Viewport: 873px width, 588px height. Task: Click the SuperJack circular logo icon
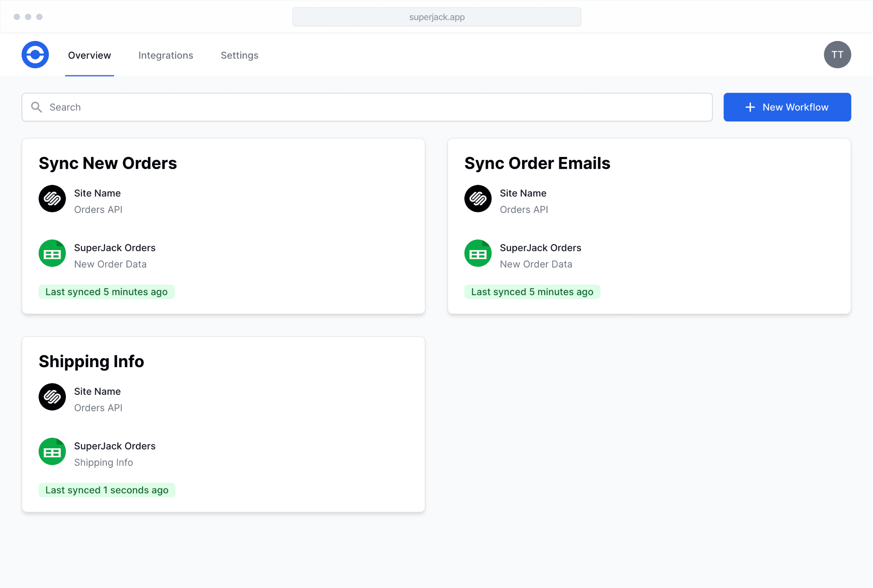(x=35, y=55)
